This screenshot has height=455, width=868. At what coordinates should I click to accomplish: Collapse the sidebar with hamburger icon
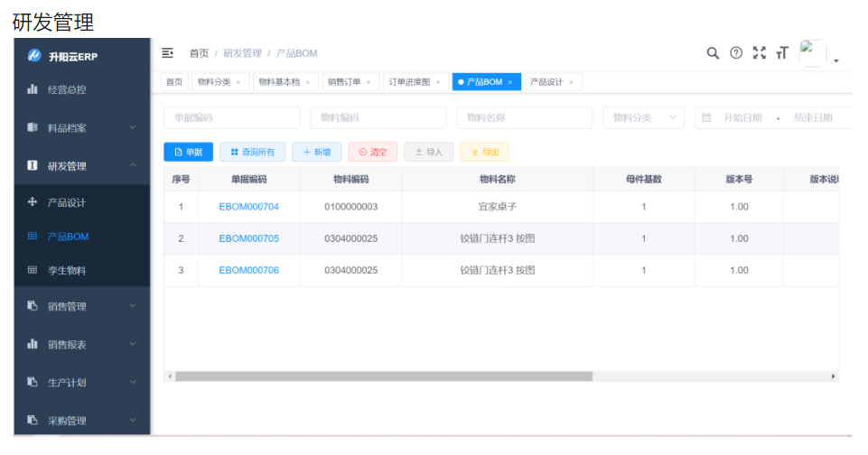pyautogui.click(x=167, y=53)
